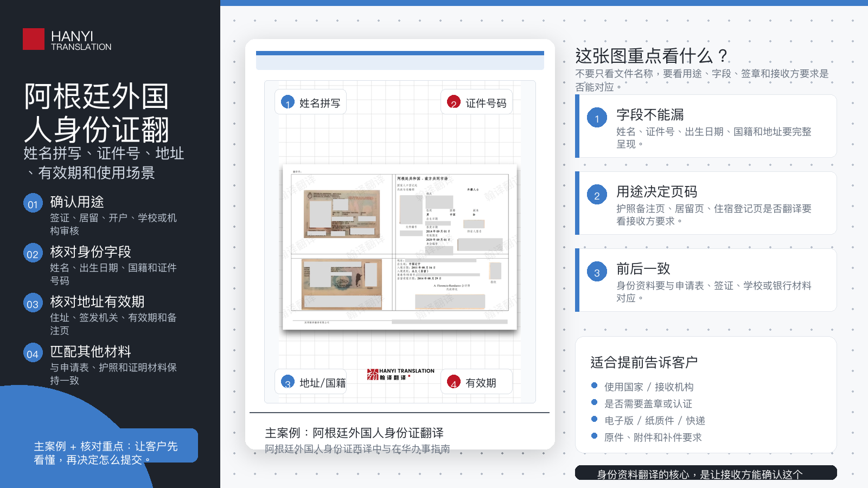Click the blue 01 step badge

point(33,204)
